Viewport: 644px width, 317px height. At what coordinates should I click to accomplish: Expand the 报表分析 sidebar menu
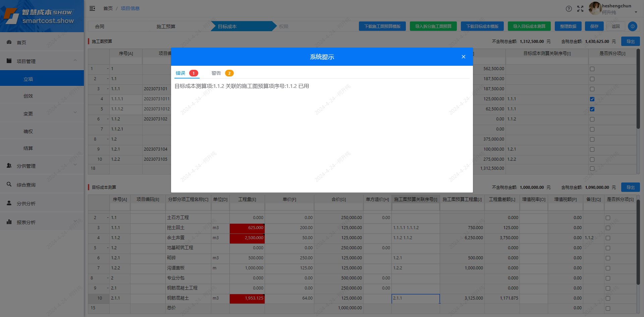(75, 222)
